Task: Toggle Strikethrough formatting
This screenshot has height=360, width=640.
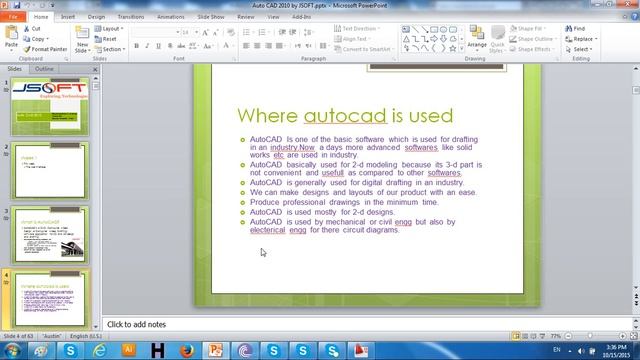Action: pos(181,46)
